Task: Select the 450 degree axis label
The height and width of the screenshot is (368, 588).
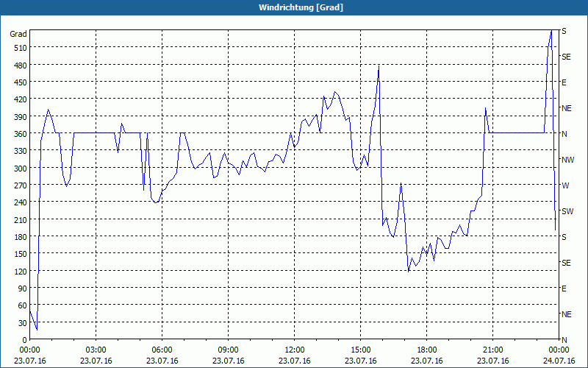Action: click(21, 82)
